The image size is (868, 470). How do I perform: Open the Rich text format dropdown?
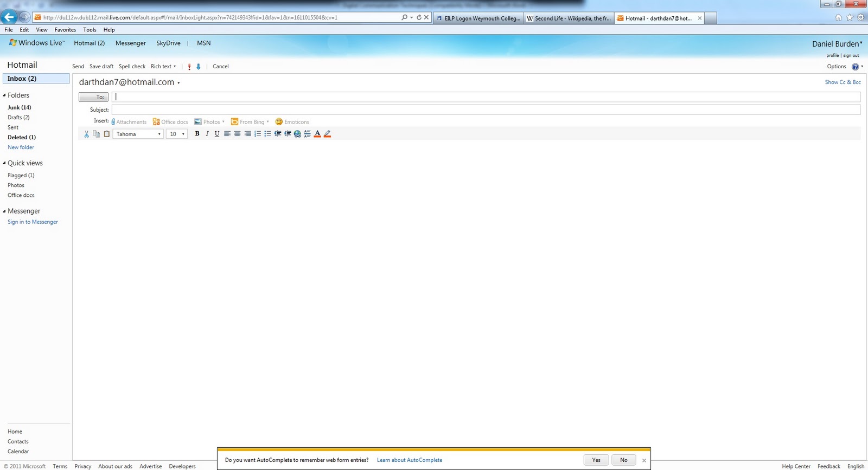point(163,67)
